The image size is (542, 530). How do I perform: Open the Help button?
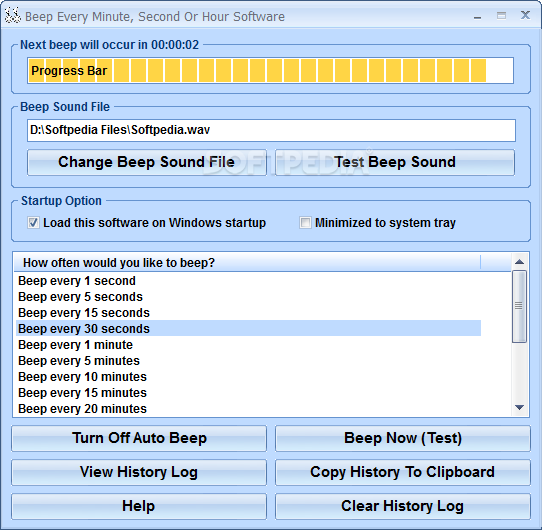tap(139, 506)
